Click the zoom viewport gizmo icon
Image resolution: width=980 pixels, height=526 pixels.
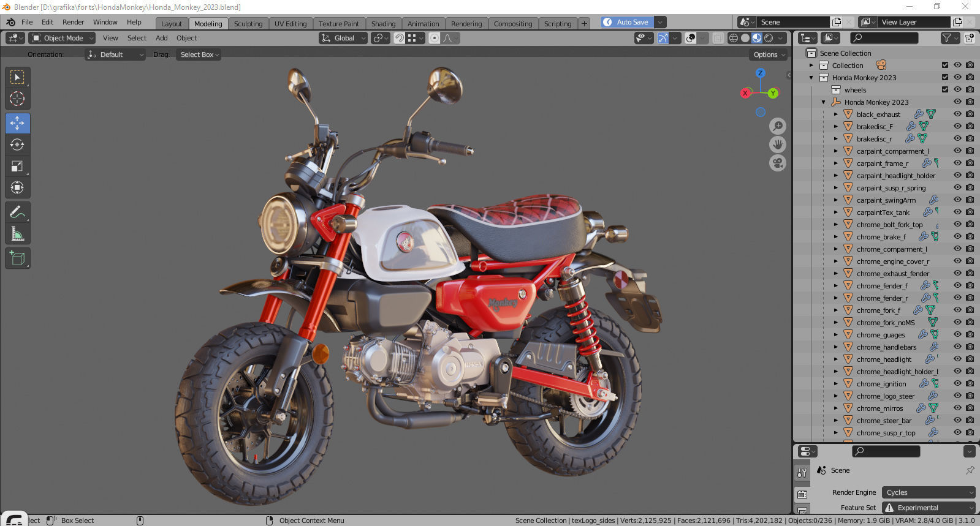point(778,126)
